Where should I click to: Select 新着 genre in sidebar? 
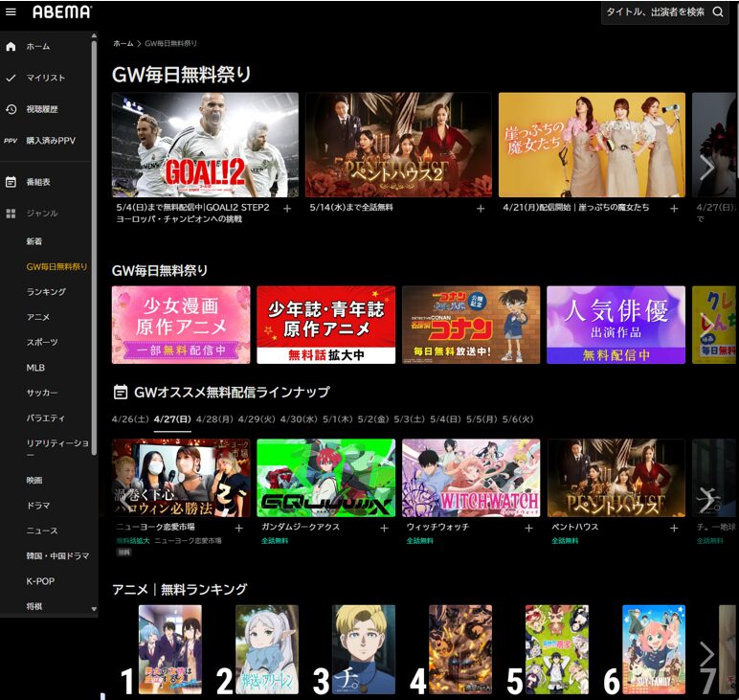click(34, 241)
